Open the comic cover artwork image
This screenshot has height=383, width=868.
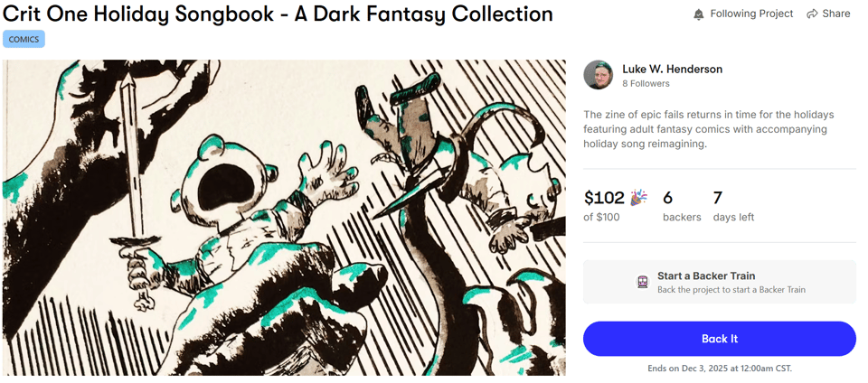pos(284,217)
